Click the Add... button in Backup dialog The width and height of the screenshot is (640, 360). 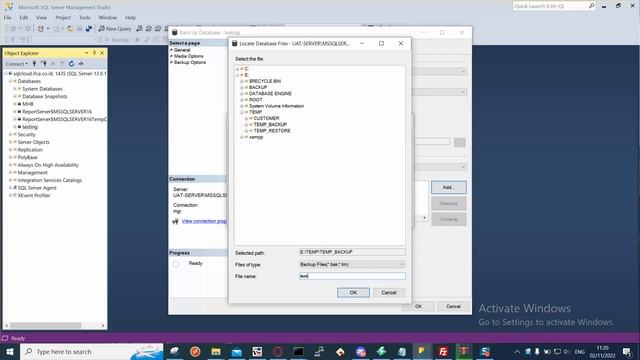(449, 187)
